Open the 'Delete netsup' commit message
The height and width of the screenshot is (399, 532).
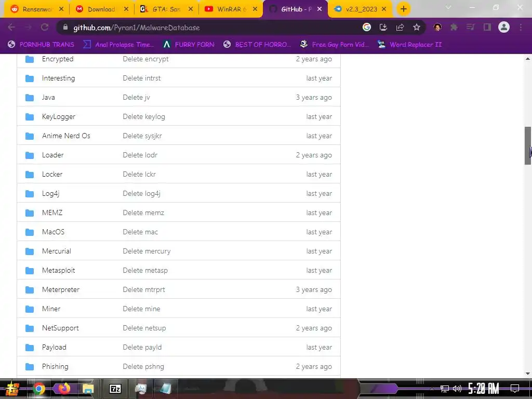144,328
